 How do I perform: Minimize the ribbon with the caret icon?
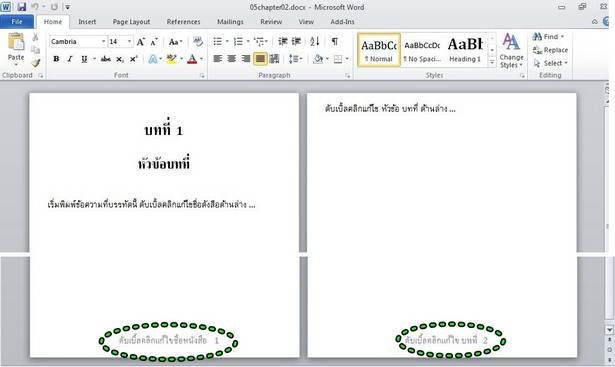[595, 22]
